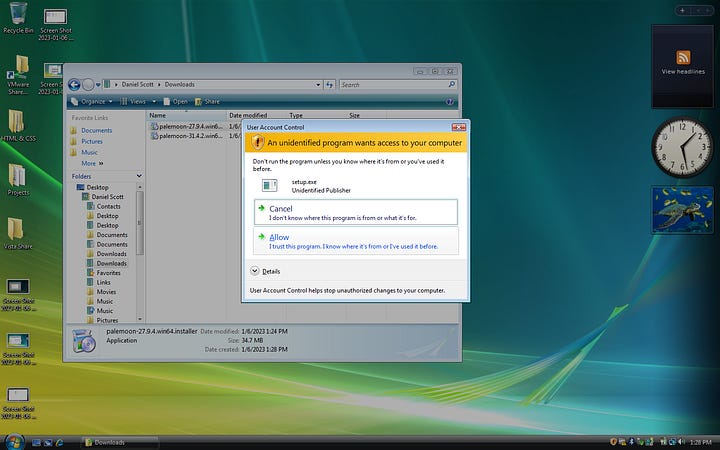Launch Internet Explorer from Quick Launch
The image size is (720, 450).
[x=59, y=443]
